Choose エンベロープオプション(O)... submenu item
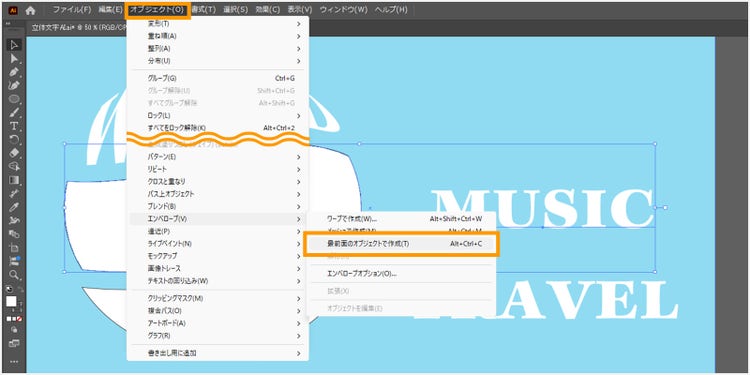This screenshot has width=750, height=375. [x=401, y=274]
